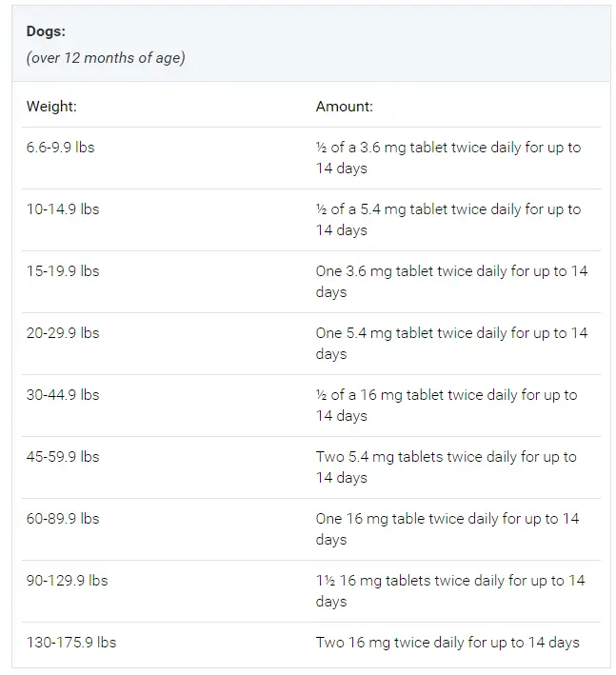Image resolution: width=616 pixels, height=675 pixels.
Task: Select the Two 16 mg twice daily dosage
Action: click(447, 643)
